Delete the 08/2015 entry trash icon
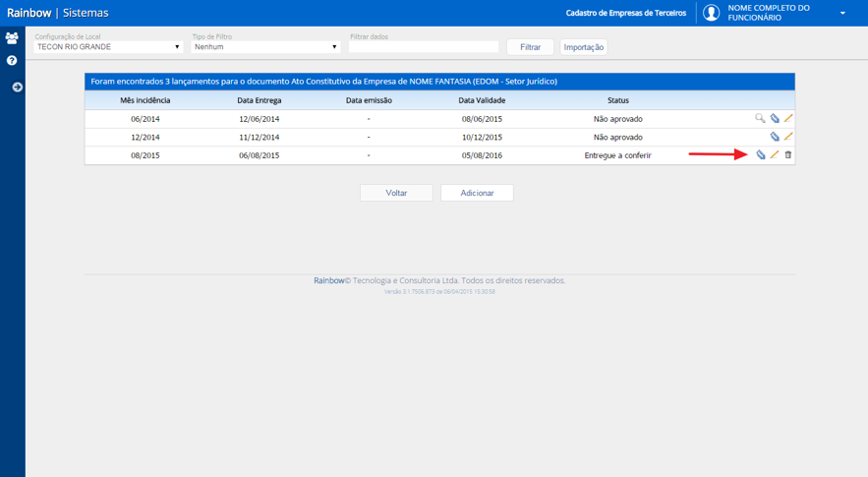Screen dimensions: 868x477 tap(788, 154)
